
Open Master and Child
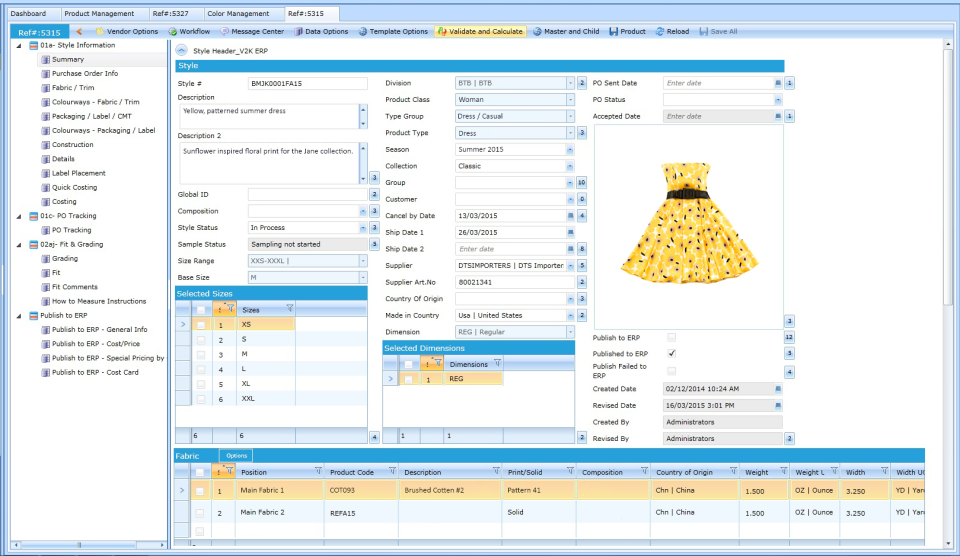pos(566,31)
